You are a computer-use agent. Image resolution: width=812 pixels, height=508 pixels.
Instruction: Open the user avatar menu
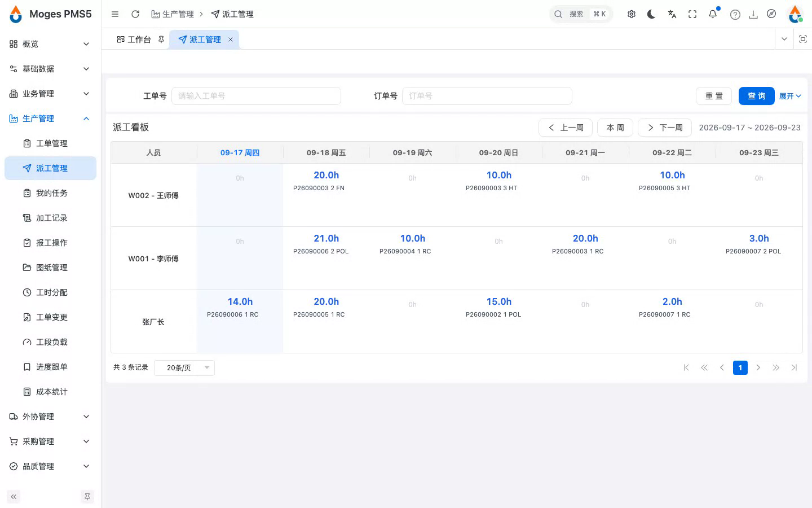(x=795, y=14)
